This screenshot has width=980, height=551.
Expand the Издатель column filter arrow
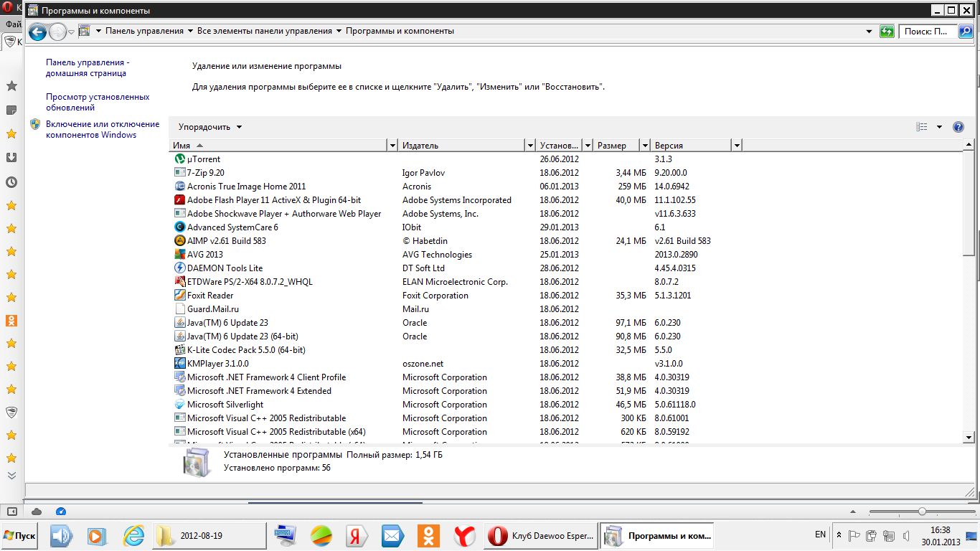click(x=529, y=146)
